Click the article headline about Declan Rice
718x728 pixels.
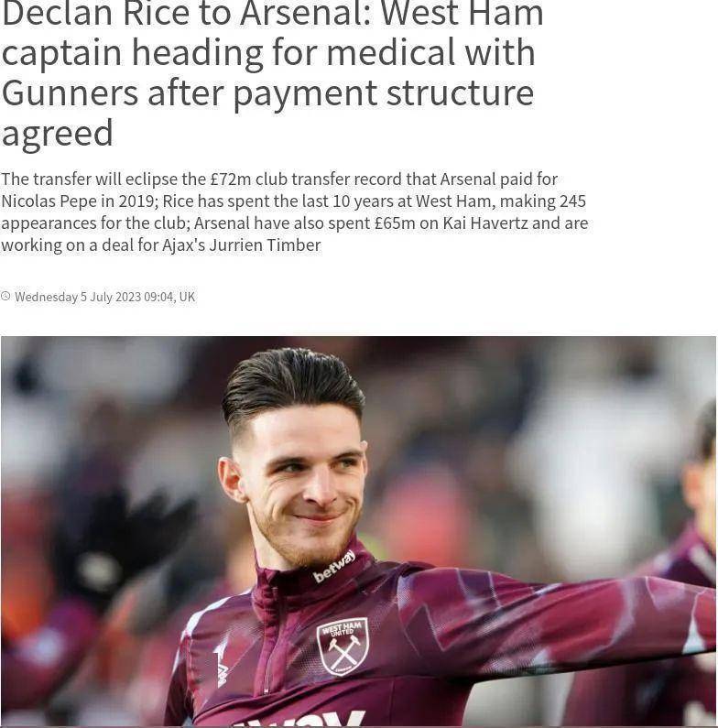273,72
